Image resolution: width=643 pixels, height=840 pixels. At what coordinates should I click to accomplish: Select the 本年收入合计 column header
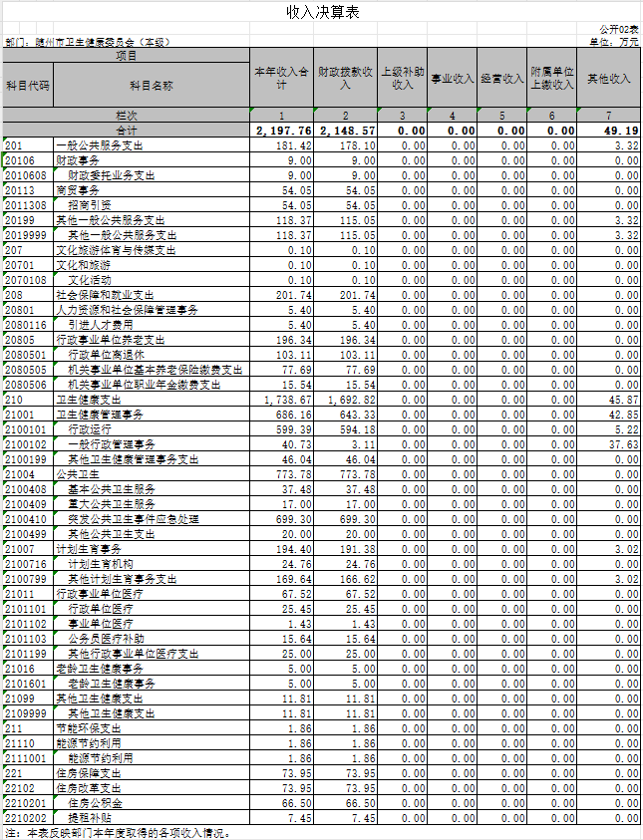click(283, 80)
